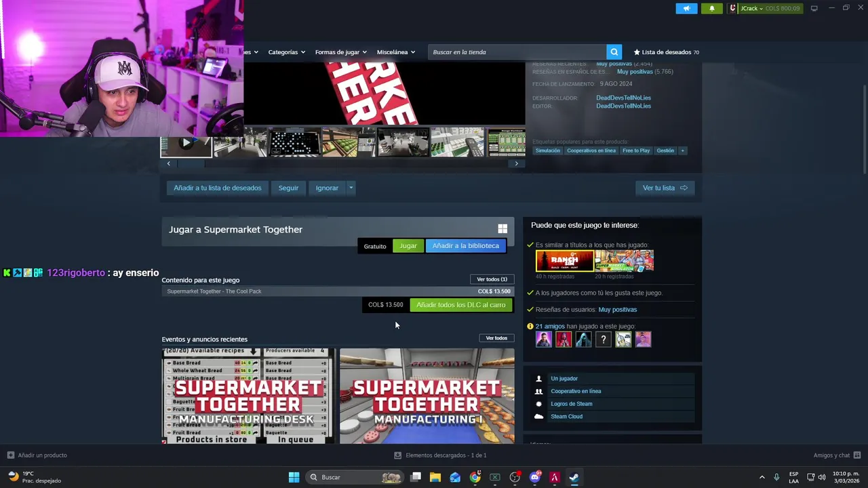Click the add product plus icon

point(10,455)
